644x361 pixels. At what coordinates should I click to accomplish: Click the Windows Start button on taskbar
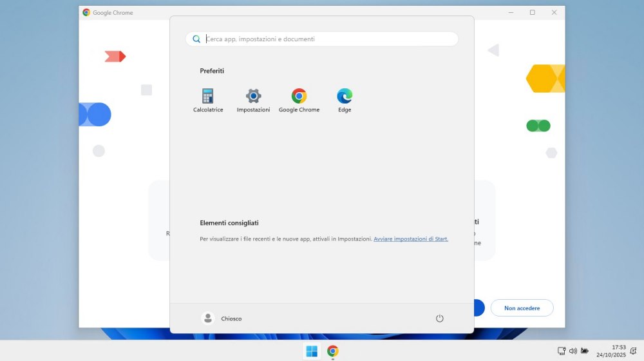pos(312,351)
